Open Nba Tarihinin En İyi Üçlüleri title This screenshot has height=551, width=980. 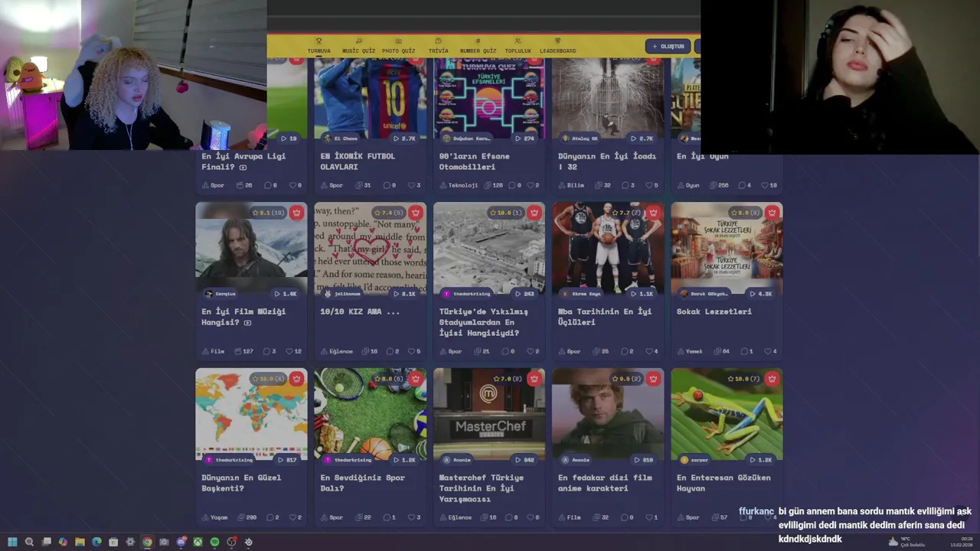coord(605,317)
